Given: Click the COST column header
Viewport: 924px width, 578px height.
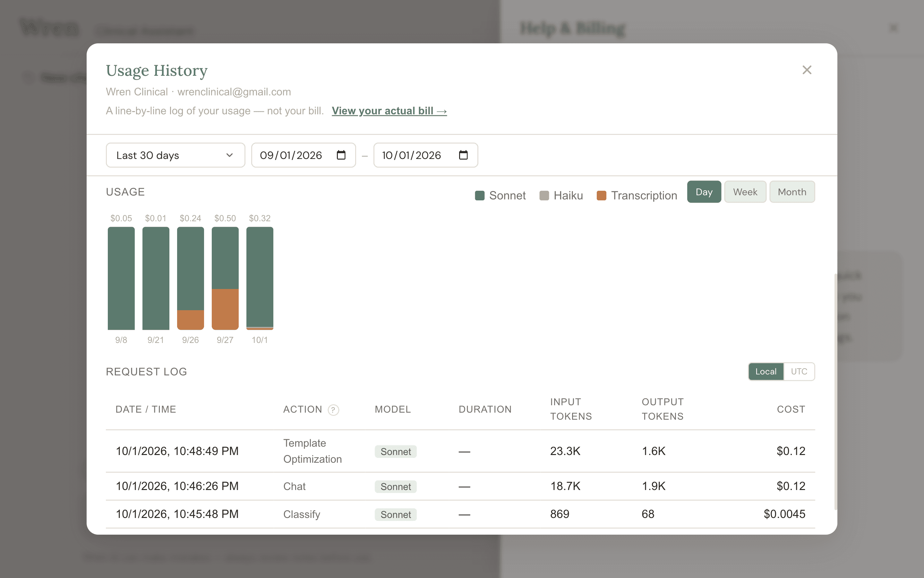Looking at the screenshot, I should [x=791, y=409].
